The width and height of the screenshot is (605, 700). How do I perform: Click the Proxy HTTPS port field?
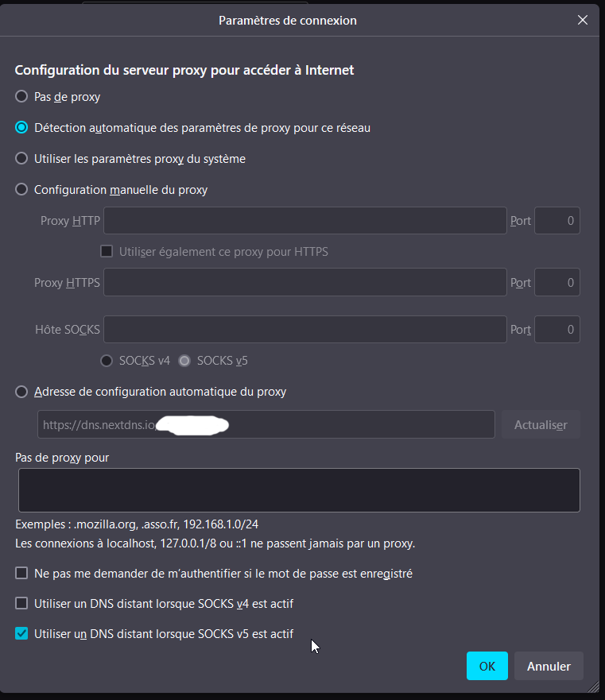coord(557,282)
